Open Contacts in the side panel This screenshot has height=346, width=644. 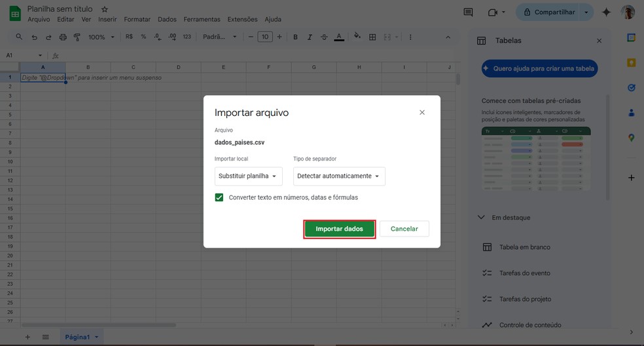click(632, 112)
